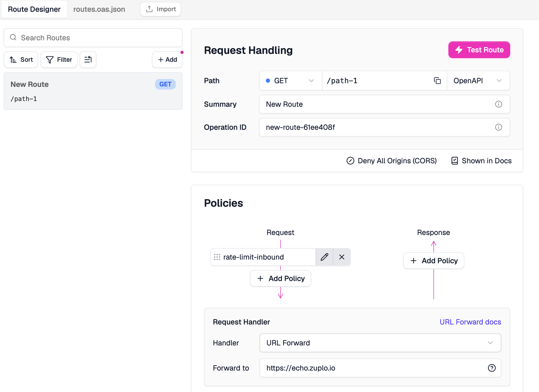Remove rate-limit-inbound policy with X icon
This screenshot has height=392, width=539.
pyautogui.click(x=342, y=257)
